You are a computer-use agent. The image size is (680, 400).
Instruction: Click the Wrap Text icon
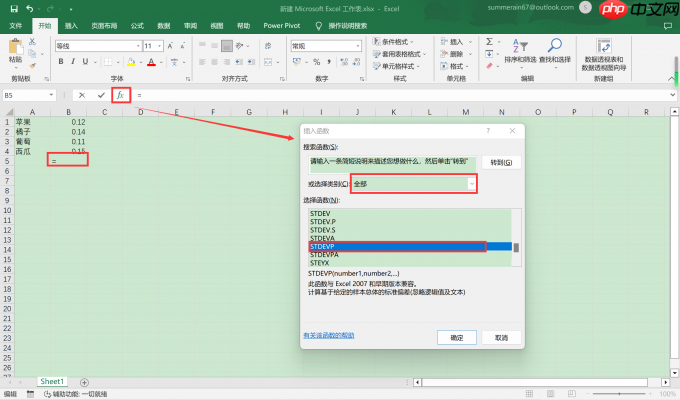coord(268,46)
